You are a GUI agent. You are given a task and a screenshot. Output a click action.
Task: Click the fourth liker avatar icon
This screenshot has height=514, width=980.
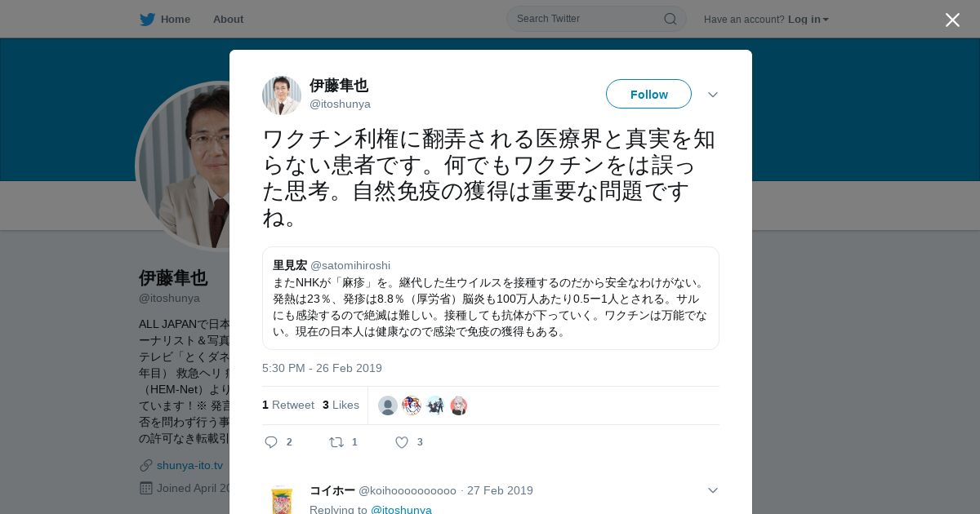tap(459, 405)
